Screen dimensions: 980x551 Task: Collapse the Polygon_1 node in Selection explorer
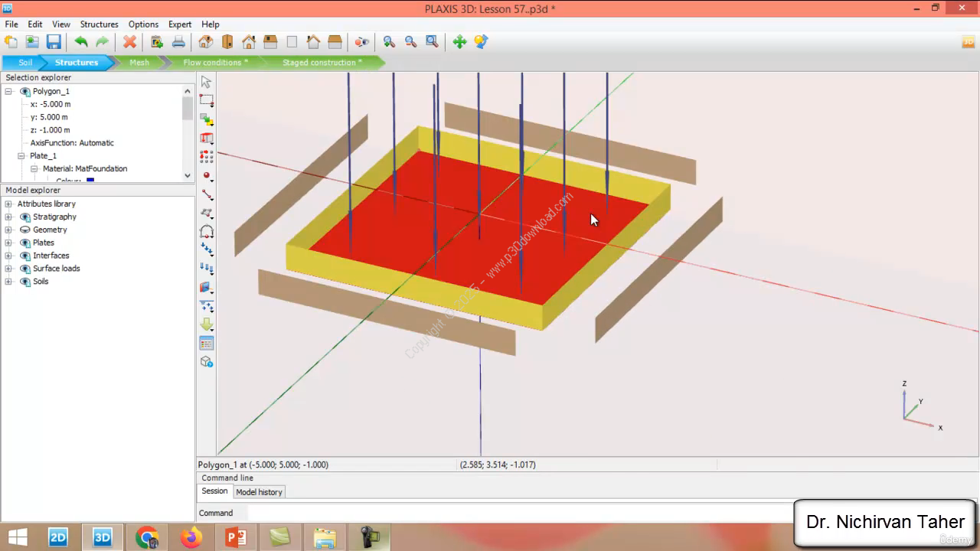pyautogui.click(x=8, y=92)
